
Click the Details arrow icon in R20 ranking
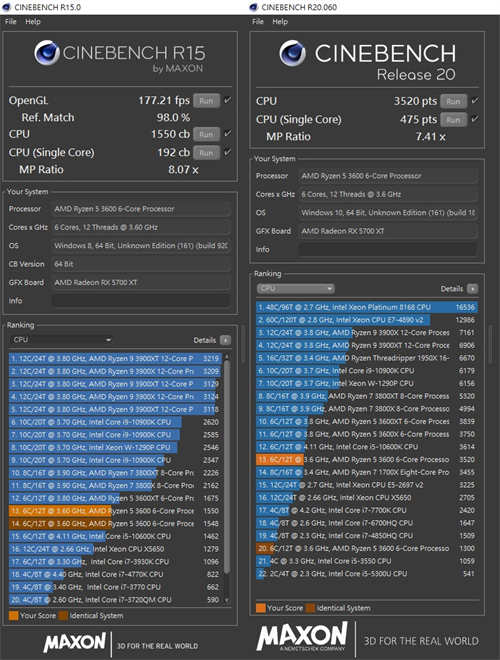pyautogui.click(x=473, y=289)
